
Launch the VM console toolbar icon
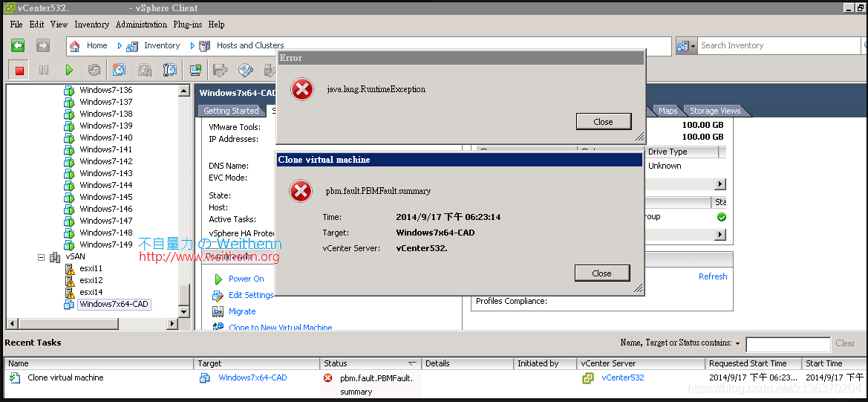[195, 70]
